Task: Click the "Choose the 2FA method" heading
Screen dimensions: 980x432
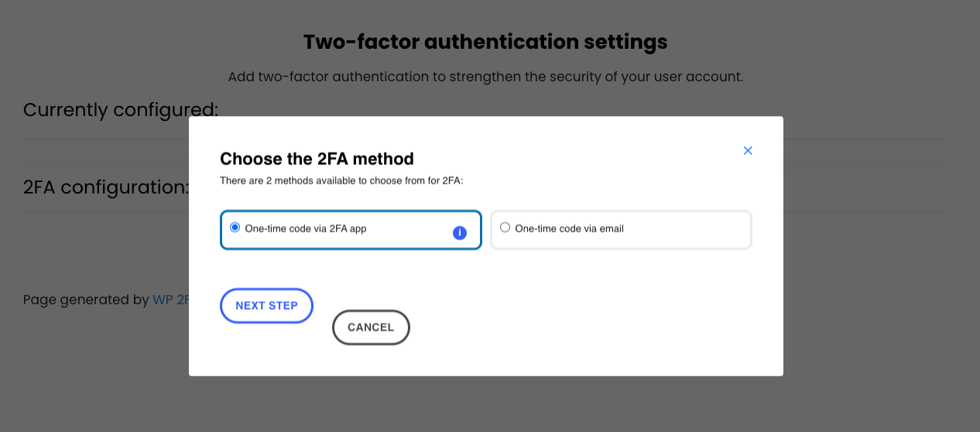Action: tap(317, 159)
